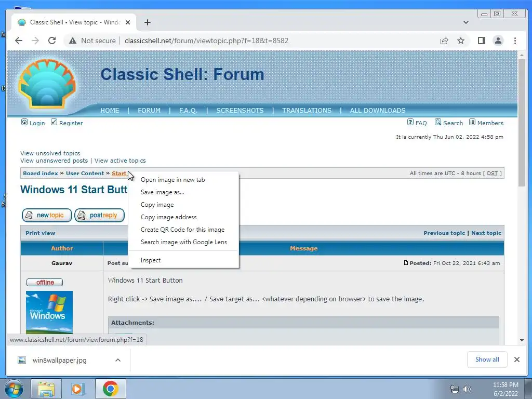
Task: Open SCREENSHOTS in the nav bar
Action: point(240,111)
